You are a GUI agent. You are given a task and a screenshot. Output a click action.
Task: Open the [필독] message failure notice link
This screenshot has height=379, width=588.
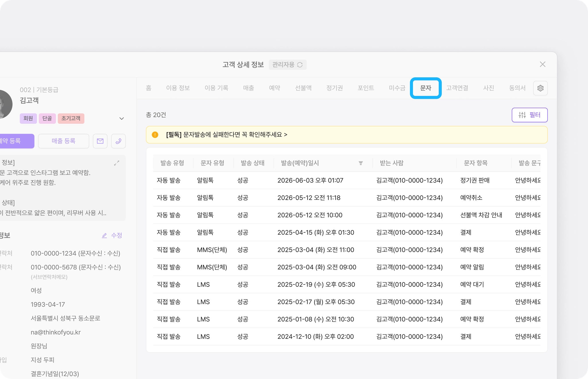coord(226,135)
